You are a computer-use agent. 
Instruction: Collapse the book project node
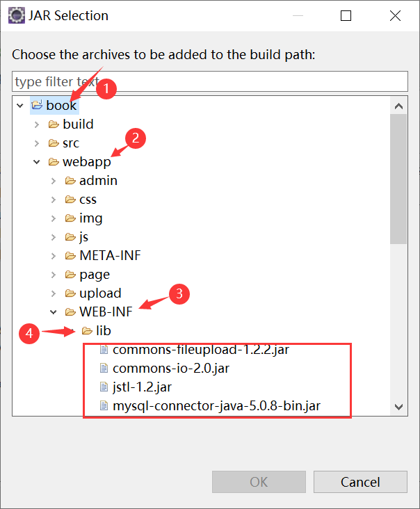coord(19,106)
